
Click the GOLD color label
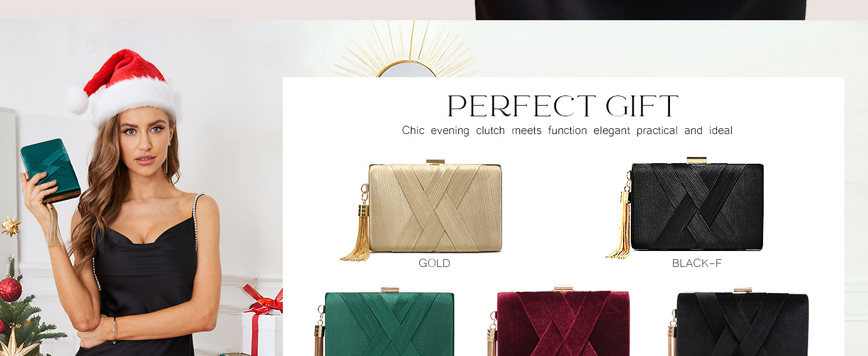tap(435, 263)
